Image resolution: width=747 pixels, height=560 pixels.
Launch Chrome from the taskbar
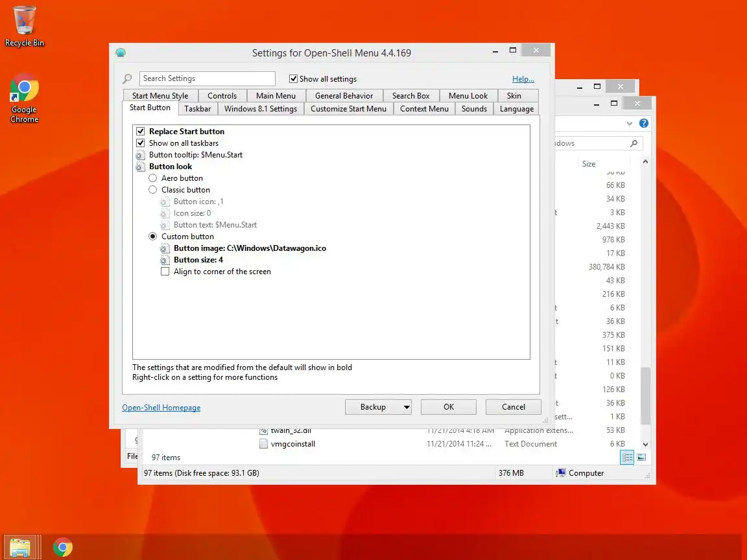tap(62, 547)
